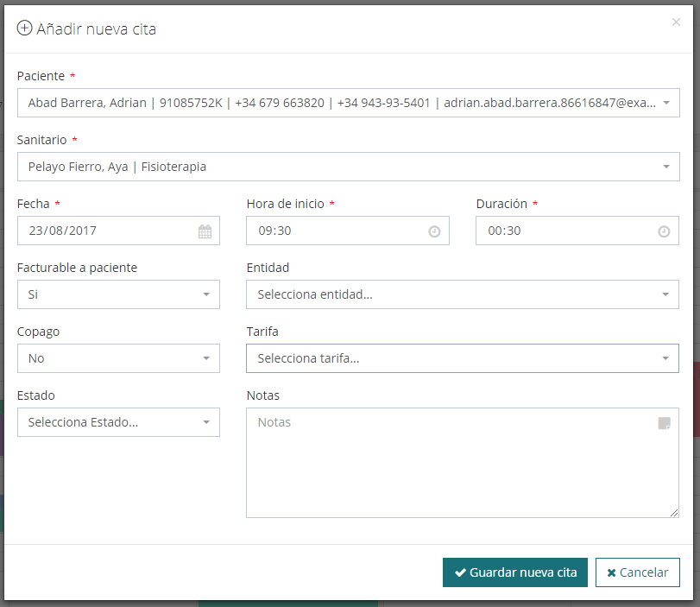Open the Facturable a paciente dropdown
The width and height of the screenshot is (700, 607).
point(118,294)
